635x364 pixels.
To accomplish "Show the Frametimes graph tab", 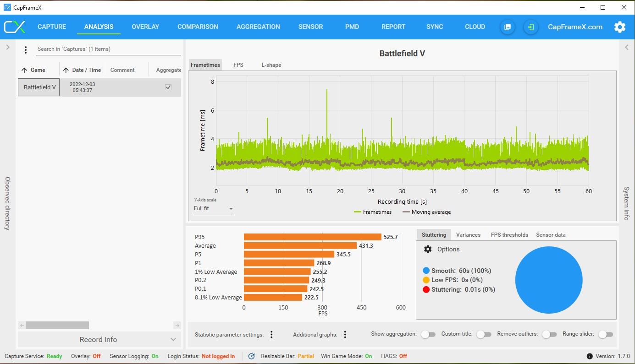I will [205, 65].
